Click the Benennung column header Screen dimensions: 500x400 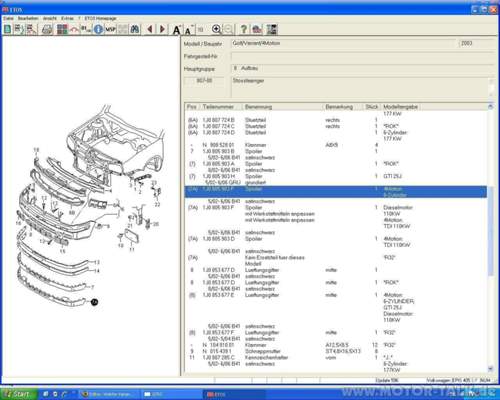tap(282, 107)
